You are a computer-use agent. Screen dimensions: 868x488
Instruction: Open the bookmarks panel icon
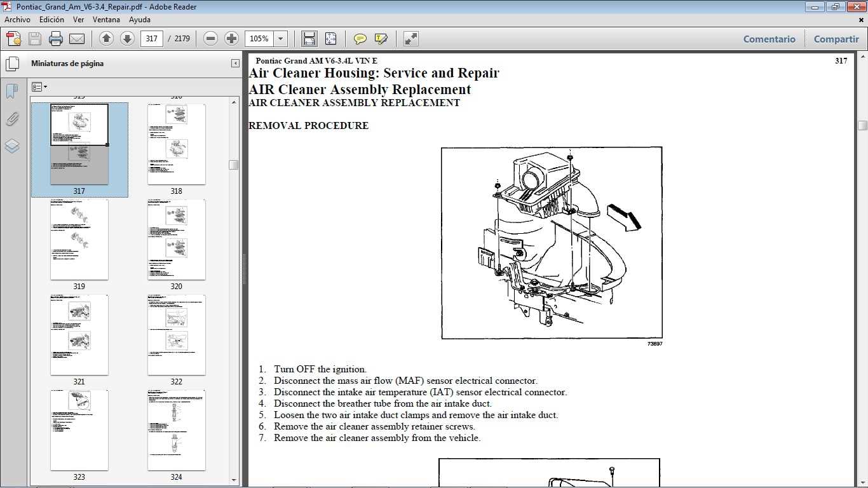[x=12, y=91]
